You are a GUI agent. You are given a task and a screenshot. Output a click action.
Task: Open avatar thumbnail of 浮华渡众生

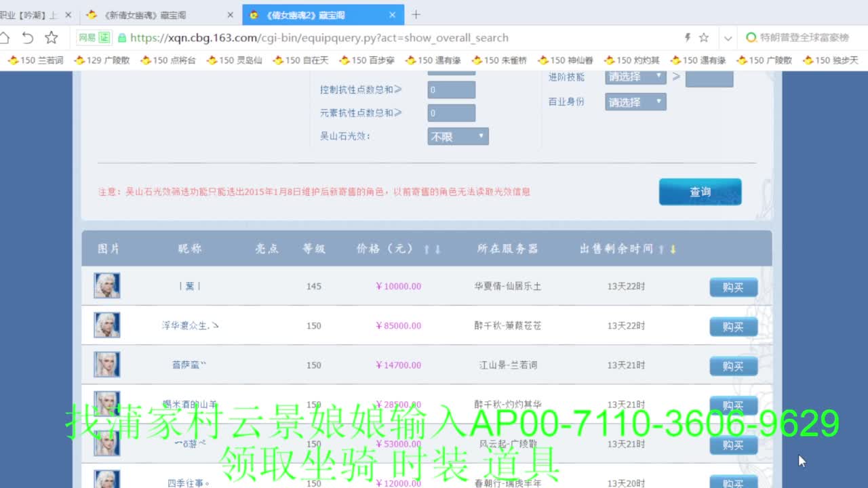pyautogui.click(x=107, y=325)
